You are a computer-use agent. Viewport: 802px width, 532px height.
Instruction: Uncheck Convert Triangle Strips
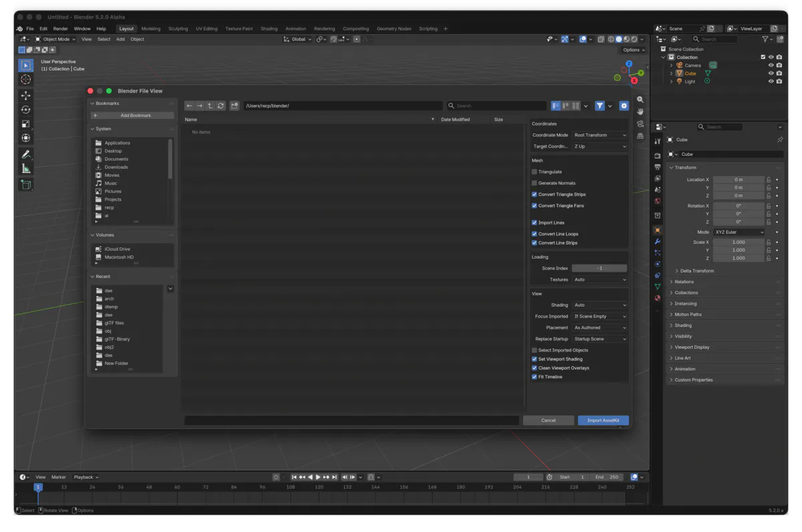coord(535,194)
